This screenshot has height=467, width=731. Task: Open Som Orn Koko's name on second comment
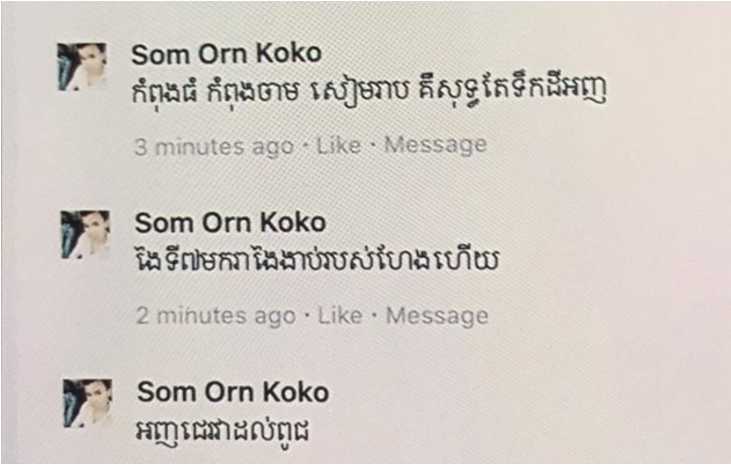tap(231, 222)
